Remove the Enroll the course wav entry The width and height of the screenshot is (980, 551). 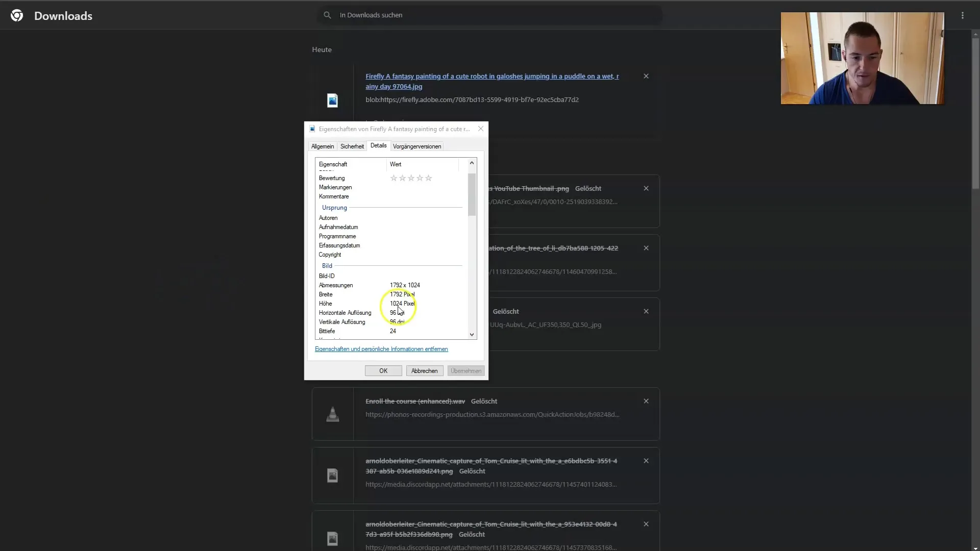[x=646, y=401]
